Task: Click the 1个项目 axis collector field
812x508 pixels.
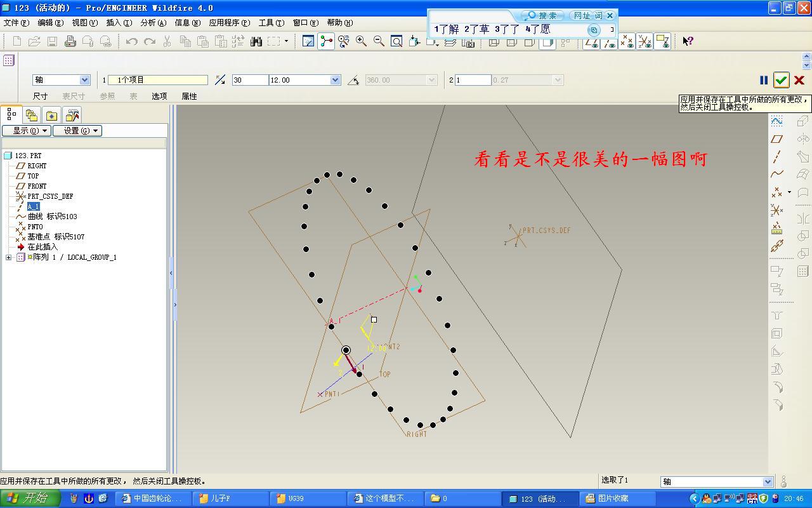Action: [x=157, y=80]
